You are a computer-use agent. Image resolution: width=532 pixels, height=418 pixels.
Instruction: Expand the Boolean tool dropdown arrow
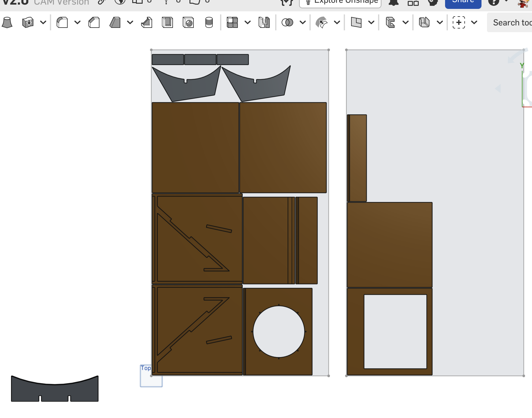(303, 22)
